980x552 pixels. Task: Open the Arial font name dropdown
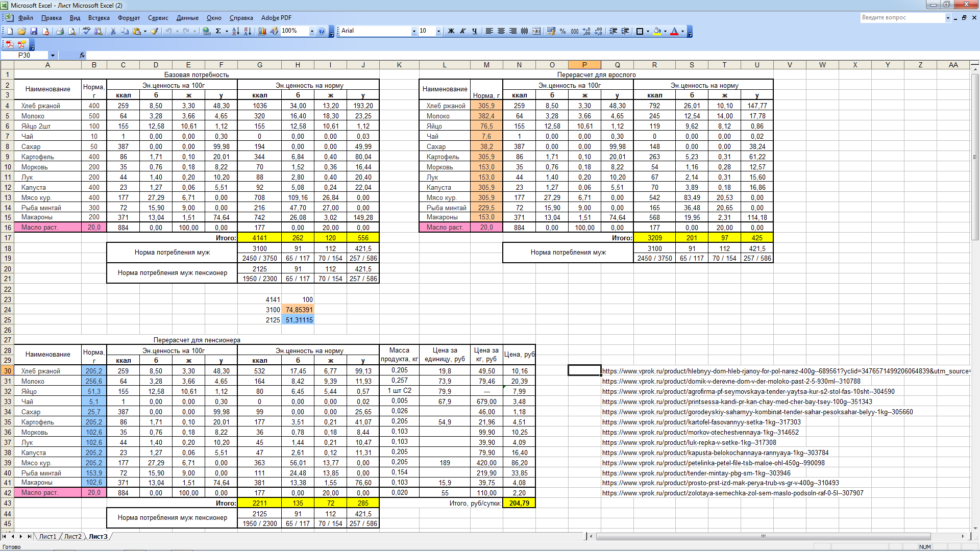click(414, 31)
